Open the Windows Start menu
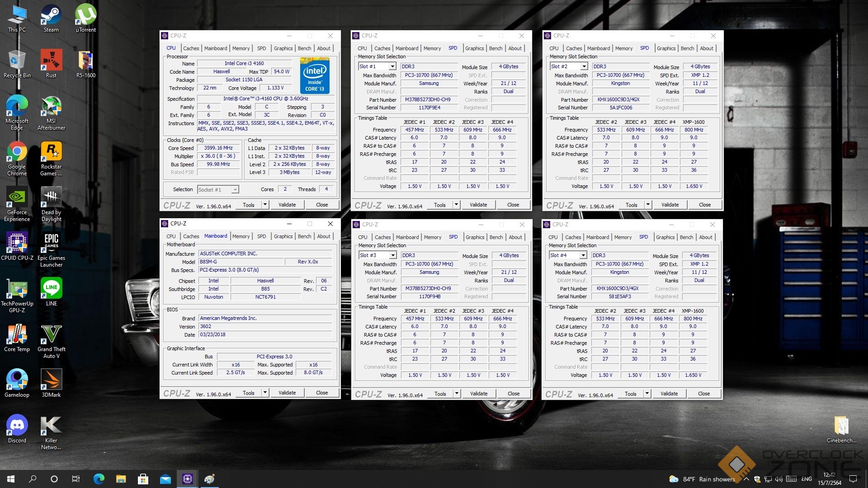The height and width of the screenshot is (488, 868). pos(11,479)
